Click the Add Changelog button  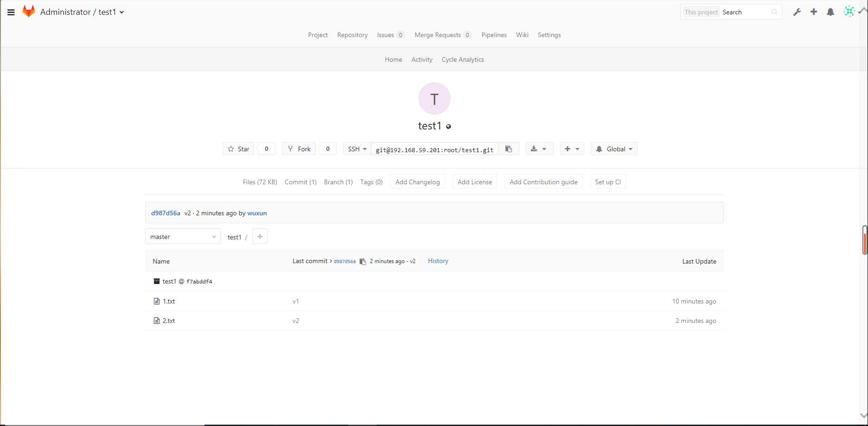click(x=417, y=182)
